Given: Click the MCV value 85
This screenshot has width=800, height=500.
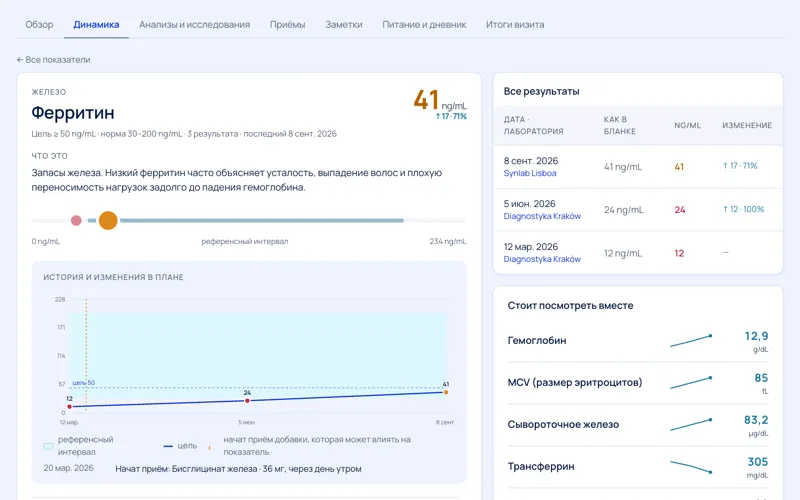Looking at the screenshot, I should pos(761,378).
